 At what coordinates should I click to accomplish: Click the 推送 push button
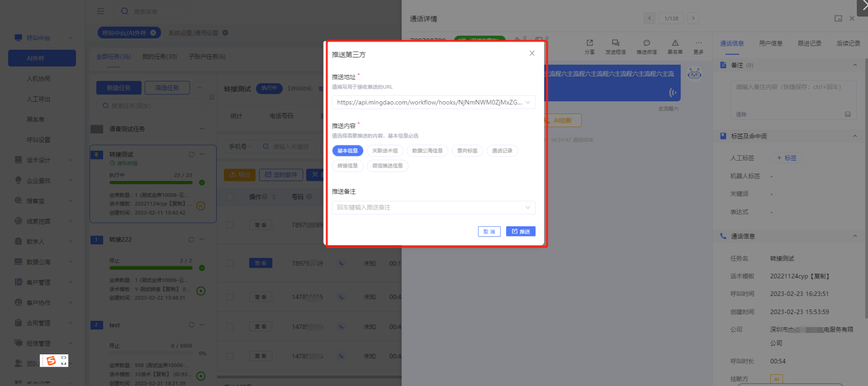pyautogui.click(x=521, y=232)
